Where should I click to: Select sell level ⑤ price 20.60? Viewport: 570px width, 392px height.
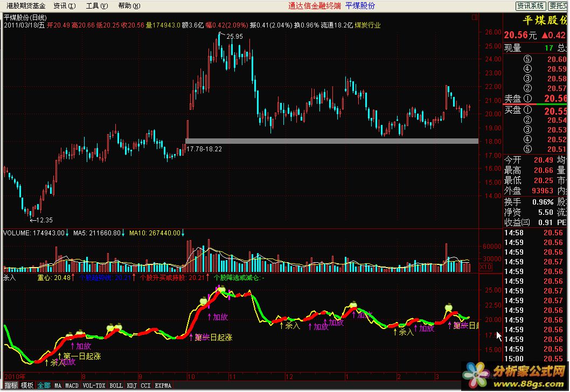tap(557, 59)
